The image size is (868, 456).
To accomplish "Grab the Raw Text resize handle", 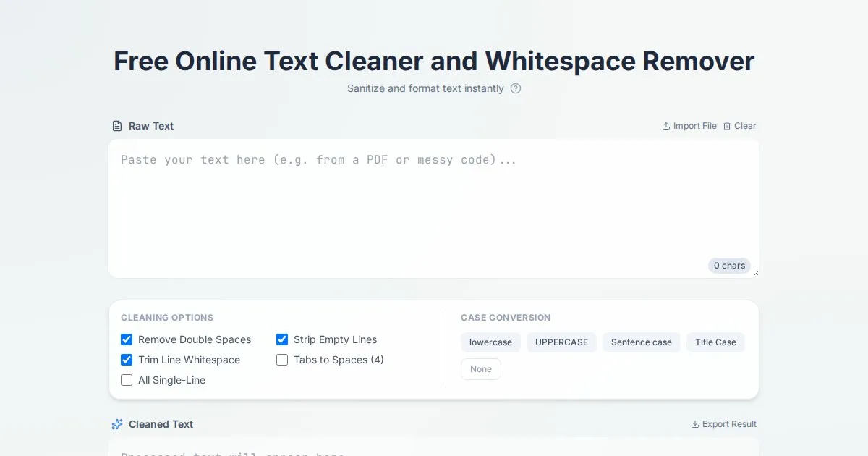I will point(755,274).
